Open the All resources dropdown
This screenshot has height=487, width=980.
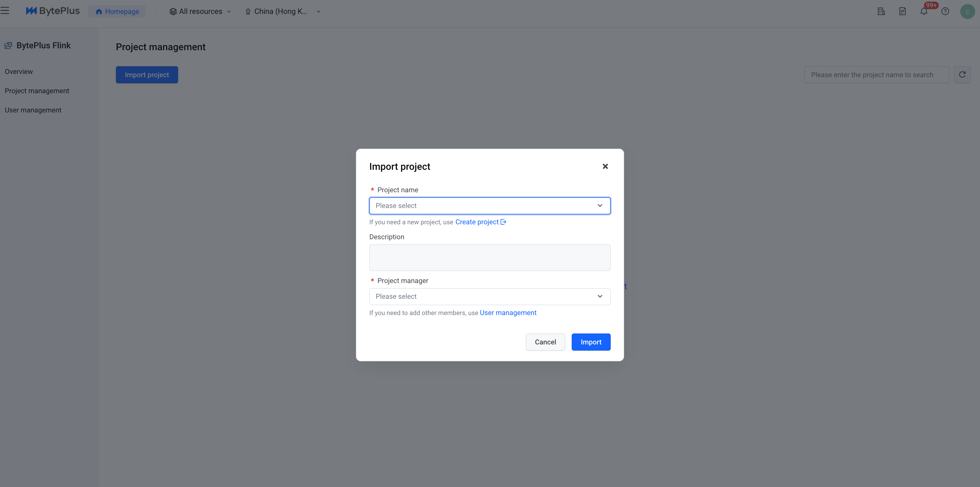[201, 11]
